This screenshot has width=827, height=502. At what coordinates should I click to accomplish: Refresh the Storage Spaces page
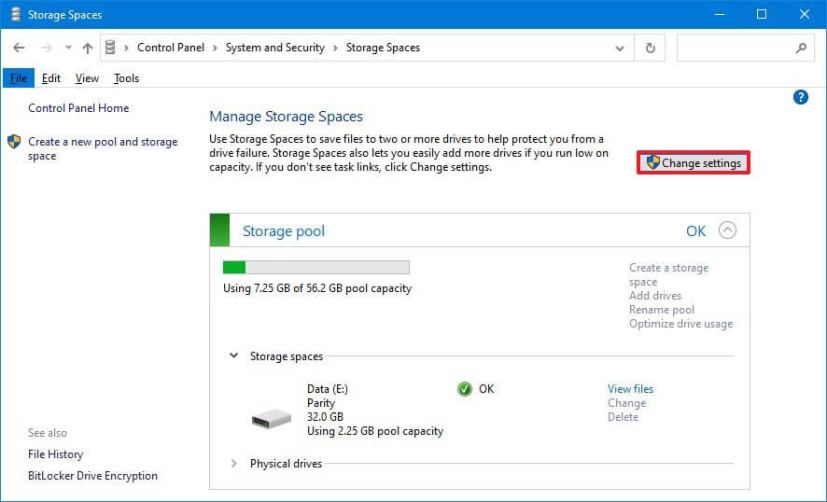point(650,48)
